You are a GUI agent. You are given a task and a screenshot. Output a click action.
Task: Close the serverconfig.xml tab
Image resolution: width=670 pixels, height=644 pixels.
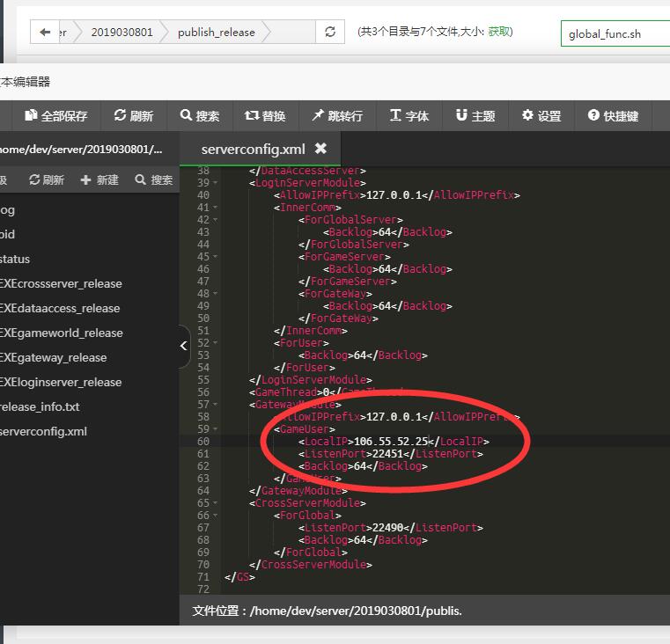coord(320,149)
